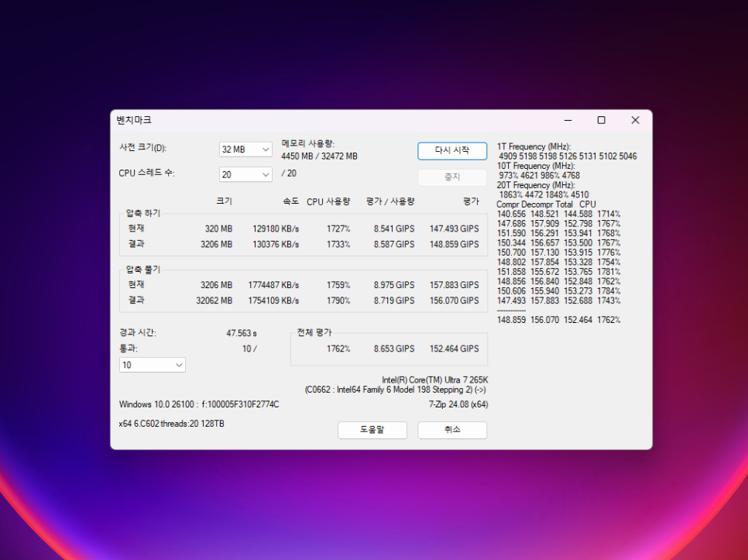Close the 벤치마크 window
The width and height of the screenshot is (748, 560).
click(x=635, y=120)
